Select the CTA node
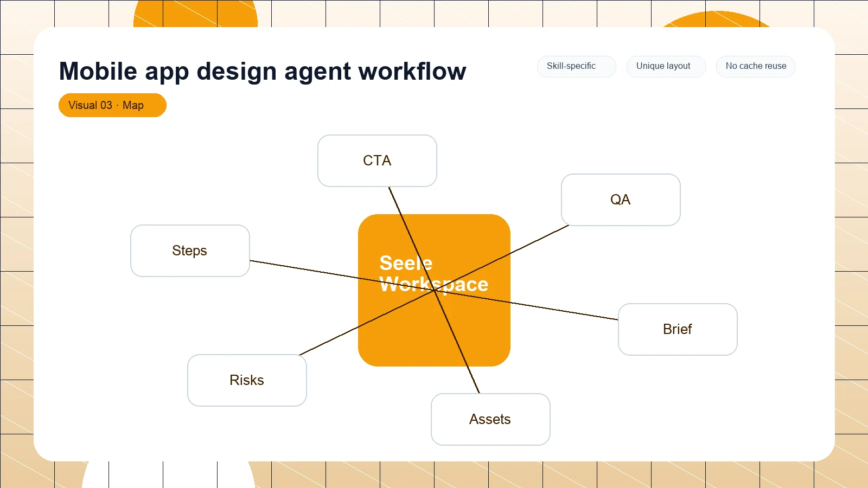The image size is (868, 488). tap(377, 160)
